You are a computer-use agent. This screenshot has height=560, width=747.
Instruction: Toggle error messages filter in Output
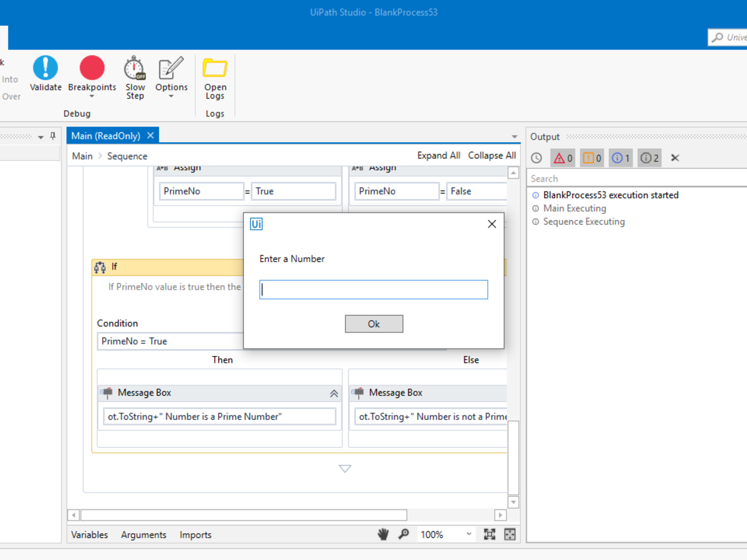click(563, 158)
